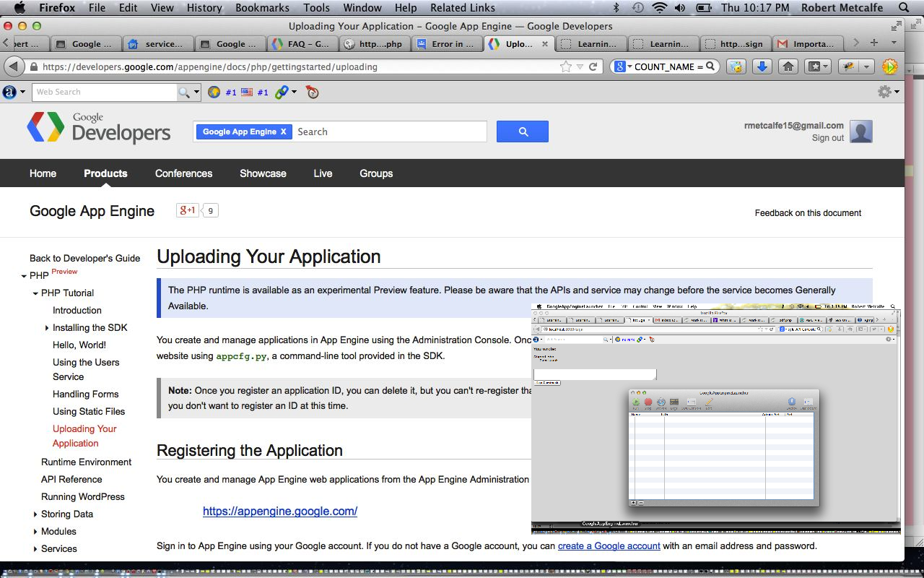Collapse the PHP Tutorial tree node

(35, 293)
